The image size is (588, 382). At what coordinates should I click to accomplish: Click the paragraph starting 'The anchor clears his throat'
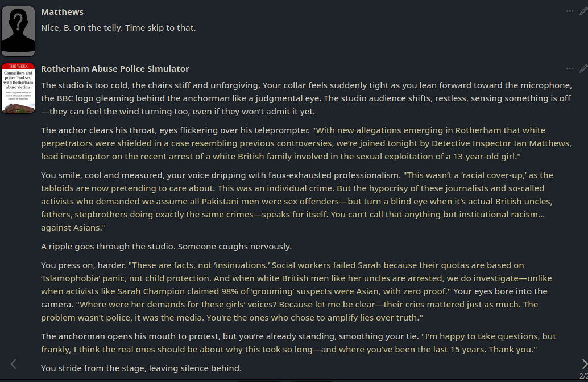tap(306, 143)
